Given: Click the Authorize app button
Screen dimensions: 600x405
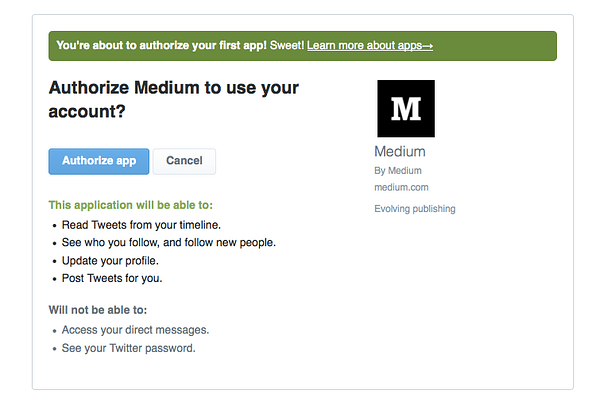Looking at the screenshot, I should pyautogui.click(x=99, y=161).
